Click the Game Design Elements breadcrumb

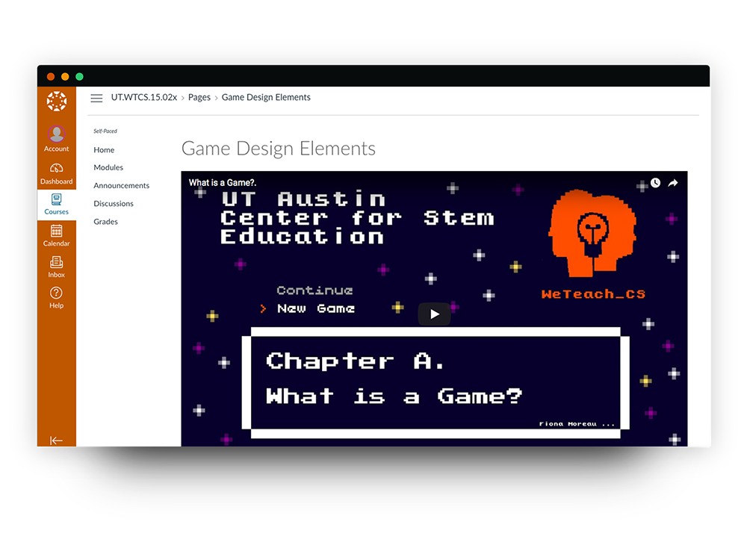point(266,97)
